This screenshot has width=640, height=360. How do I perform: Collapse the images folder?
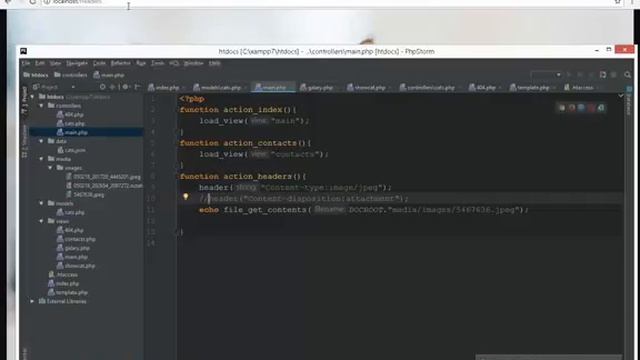click(50, 168)
